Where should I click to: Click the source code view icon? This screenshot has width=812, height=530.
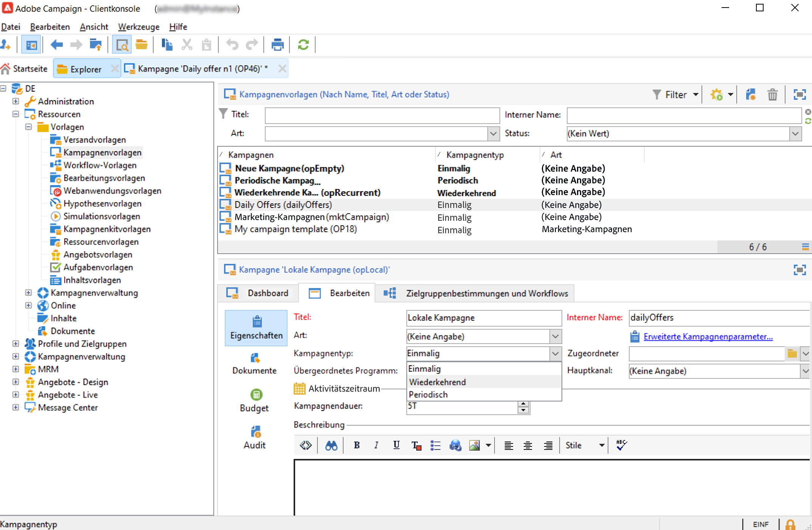coord(305,445)
